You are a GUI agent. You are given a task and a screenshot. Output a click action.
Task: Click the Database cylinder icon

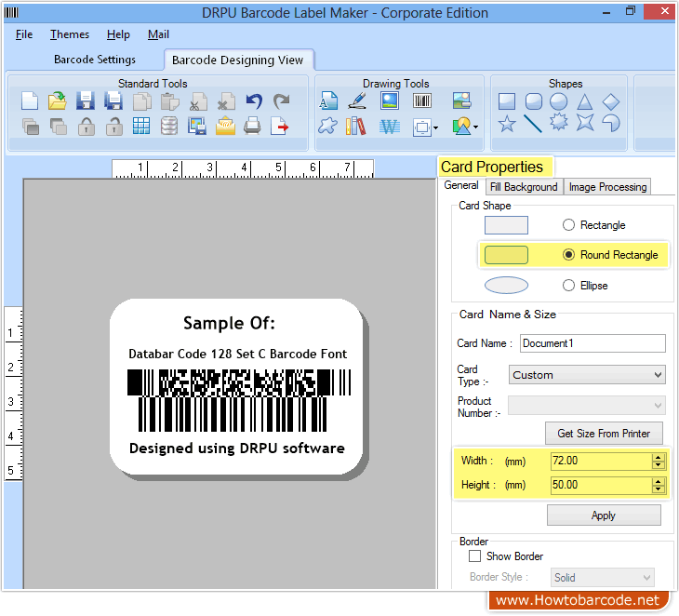[169, 126]
